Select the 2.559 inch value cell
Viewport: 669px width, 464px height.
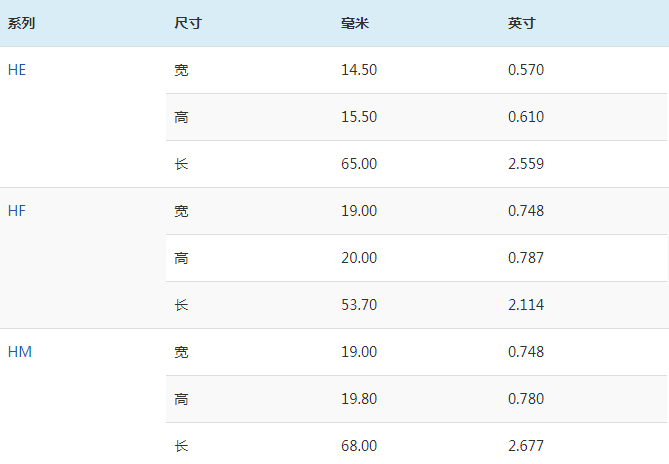526,164
